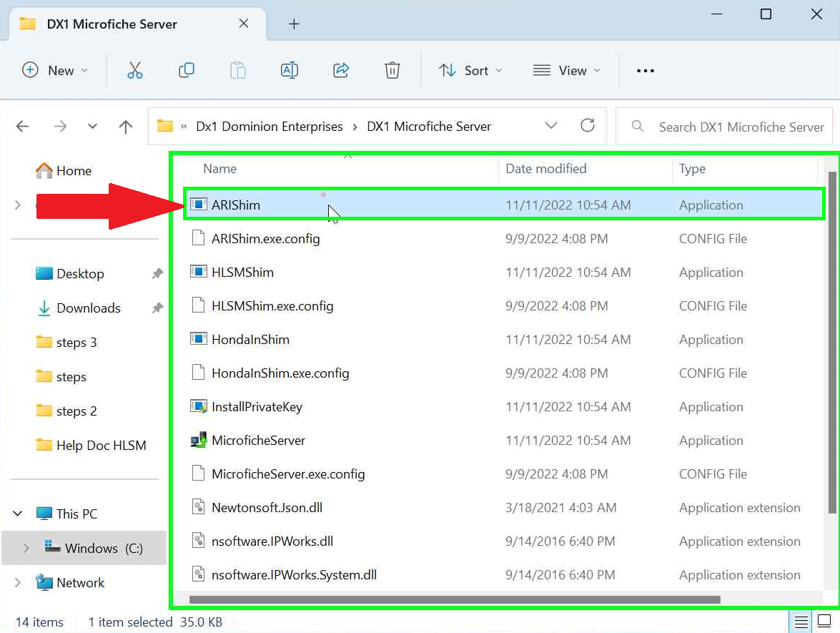Image resolution: width=840 pixels, height=633 pixels.
Task: Click the Delete trash can icon
Action: coord(392,70)
